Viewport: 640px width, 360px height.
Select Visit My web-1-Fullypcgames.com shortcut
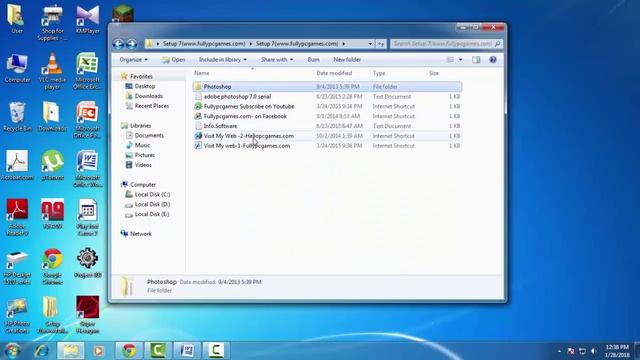(x=327, y=146)
